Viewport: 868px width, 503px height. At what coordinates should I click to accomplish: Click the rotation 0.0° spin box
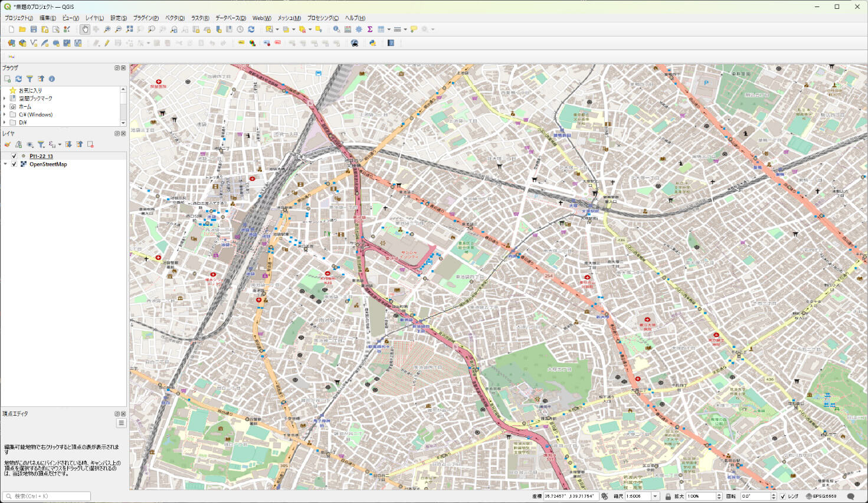click(x=758, y=497)
